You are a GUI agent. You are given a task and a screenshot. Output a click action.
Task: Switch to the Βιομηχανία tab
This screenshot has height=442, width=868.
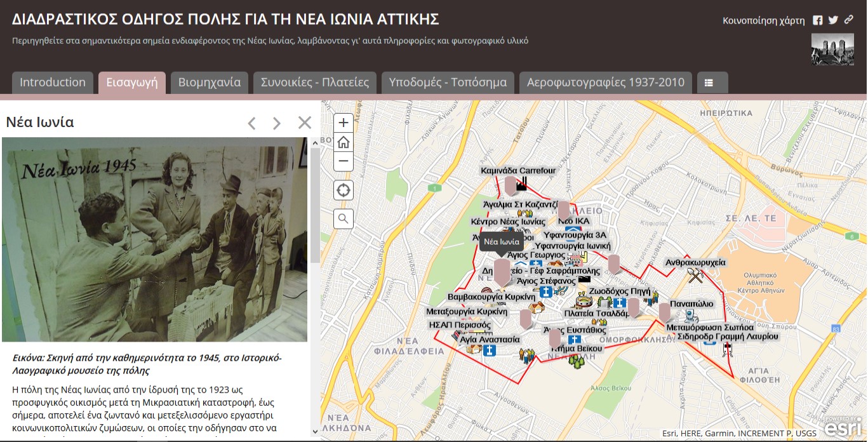pos(209,83)
